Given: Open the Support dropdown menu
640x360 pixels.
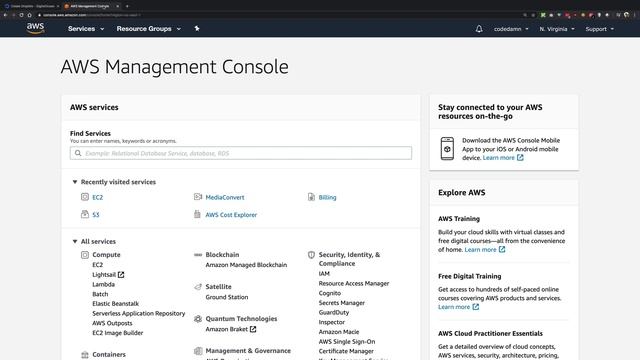Looking at the screenshot, I should (600, 29).
